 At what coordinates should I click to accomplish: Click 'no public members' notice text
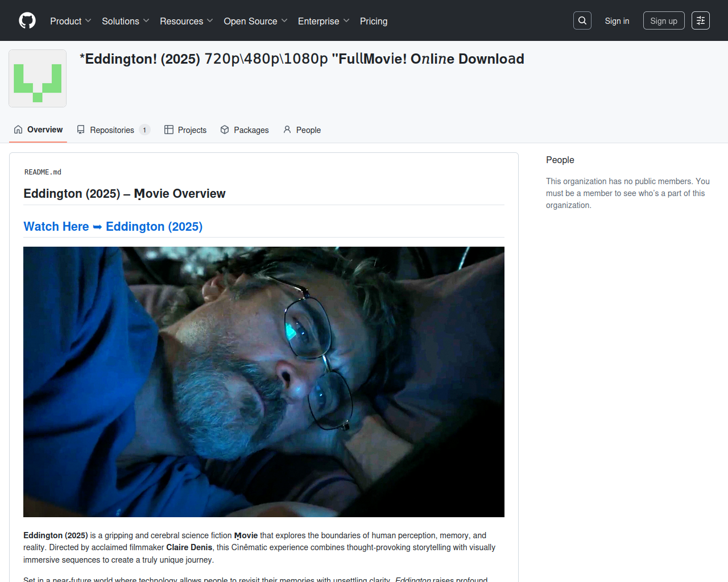coord(628,193)
